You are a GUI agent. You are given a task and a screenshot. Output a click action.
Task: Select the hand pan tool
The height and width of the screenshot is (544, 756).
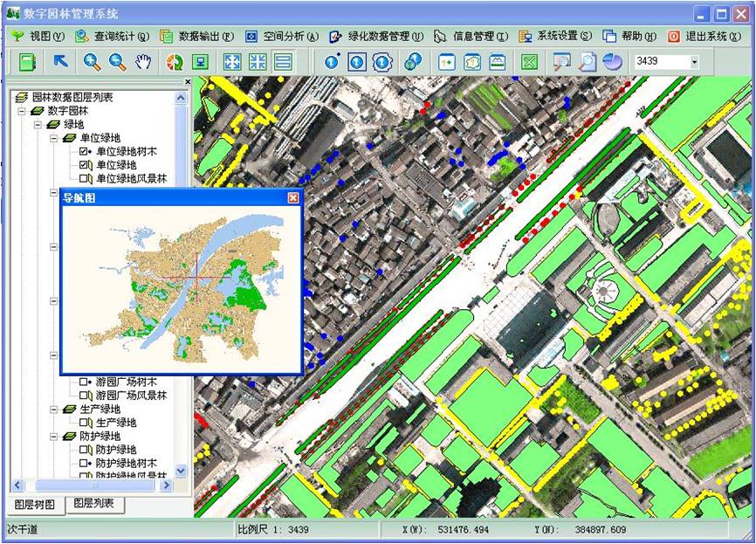click(x=143, y=62)
